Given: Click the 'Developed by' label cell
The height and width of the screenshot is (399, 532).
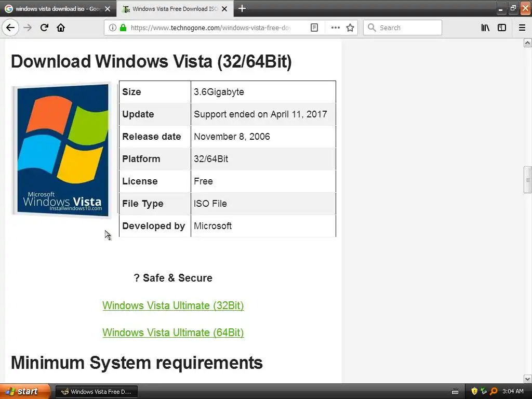Looking at the screenshot, I should (155, 226).
